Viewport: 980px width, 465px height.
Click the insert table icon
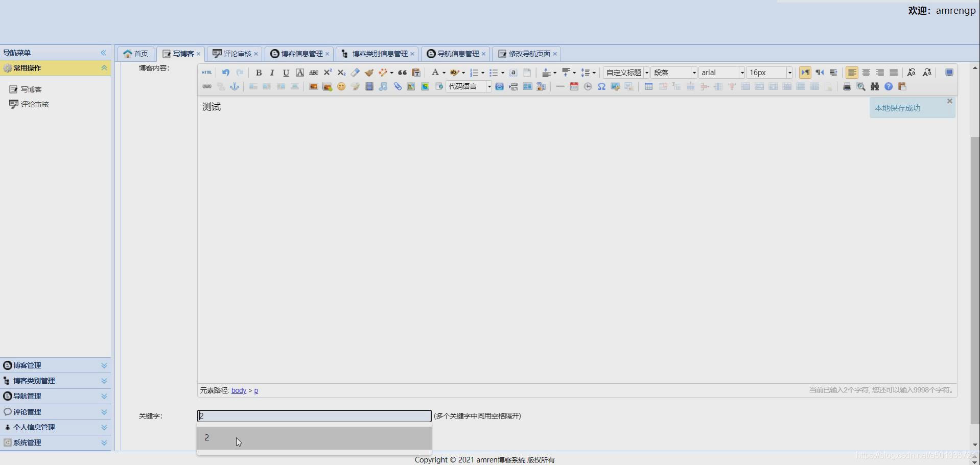[648, 86]
